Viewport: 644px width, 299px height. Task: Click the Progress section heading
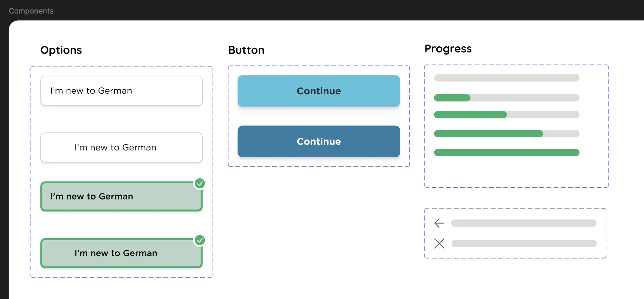coord(448,49)
